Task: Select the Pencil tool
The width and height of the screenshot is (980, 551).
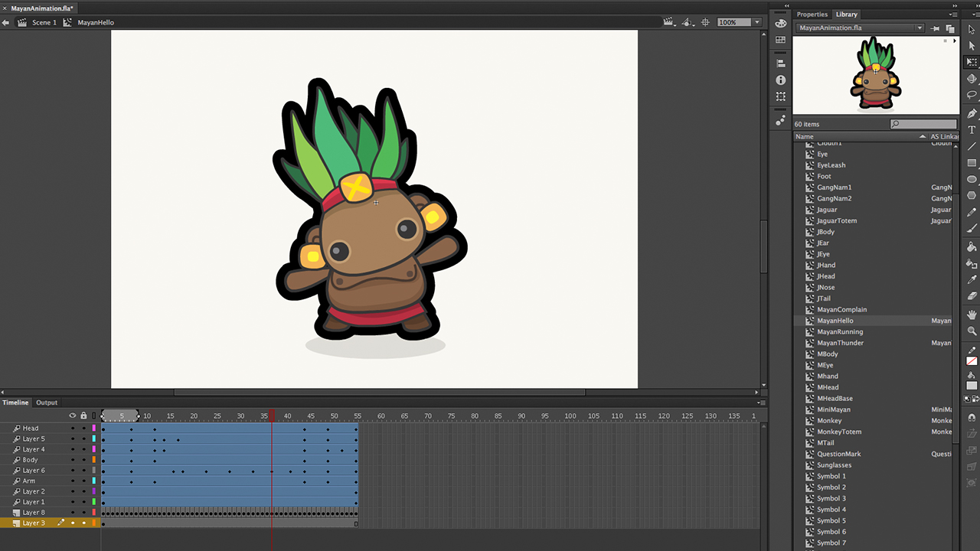Action: [972, 212]
